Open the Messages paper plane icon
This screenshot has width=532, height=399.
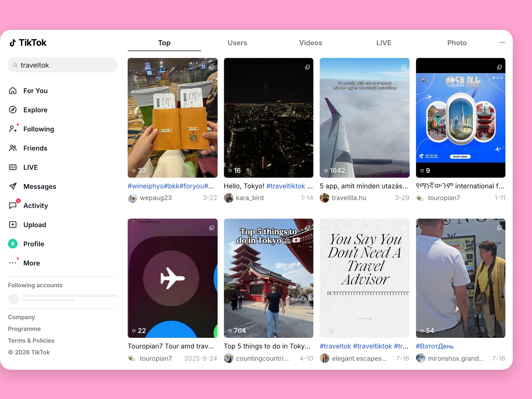(13, 187)
